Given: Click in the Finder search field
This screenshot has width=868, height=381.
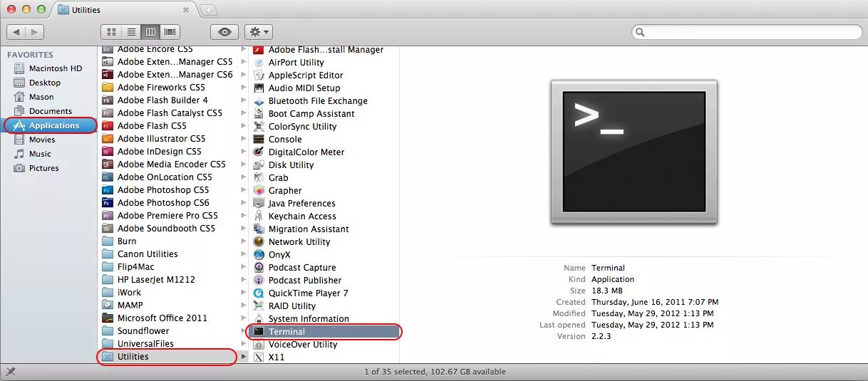Looking at the screenshot, I should click(x=747, y=32).
